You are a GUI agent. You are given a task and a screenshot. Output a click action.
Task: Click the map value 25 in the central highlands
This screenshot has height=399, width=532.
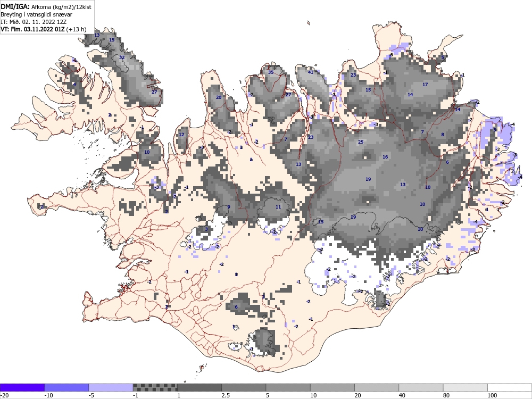(x=361, y=142)
